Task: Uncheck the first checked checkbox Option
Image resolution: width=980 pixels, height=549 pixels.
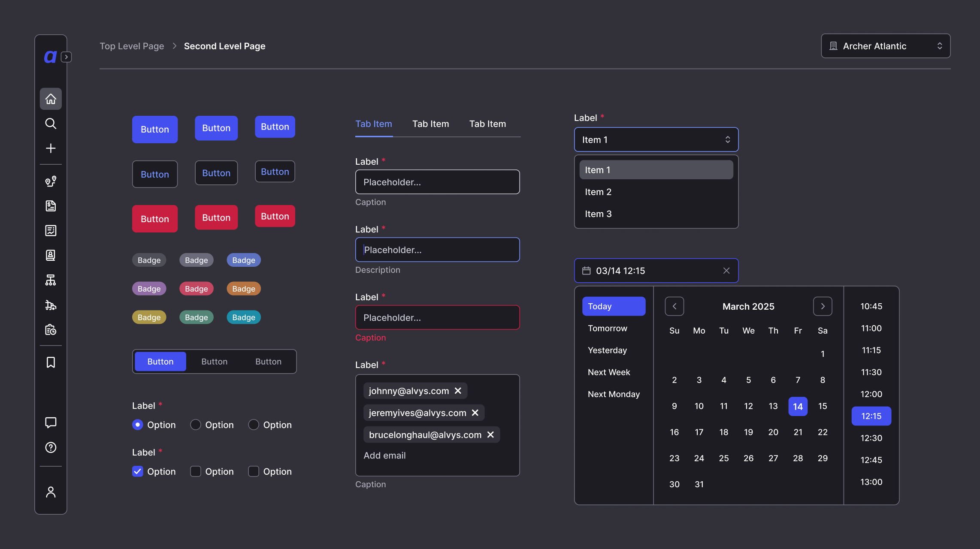Action: pos(137,471)
